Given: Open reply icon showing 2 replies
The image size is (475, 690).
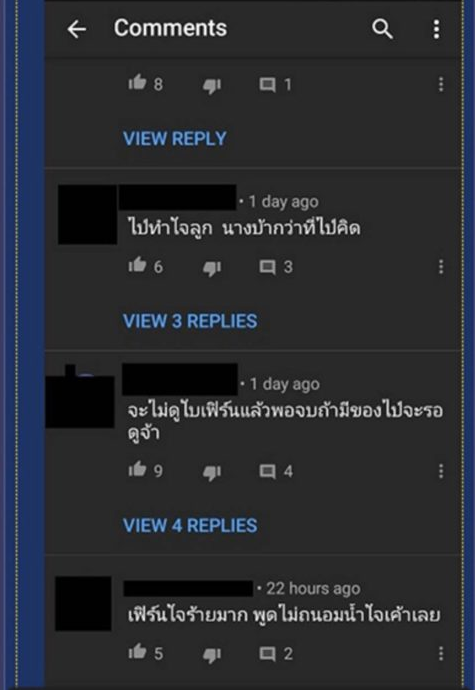Looking at the screenshot, I should [267, 654].
